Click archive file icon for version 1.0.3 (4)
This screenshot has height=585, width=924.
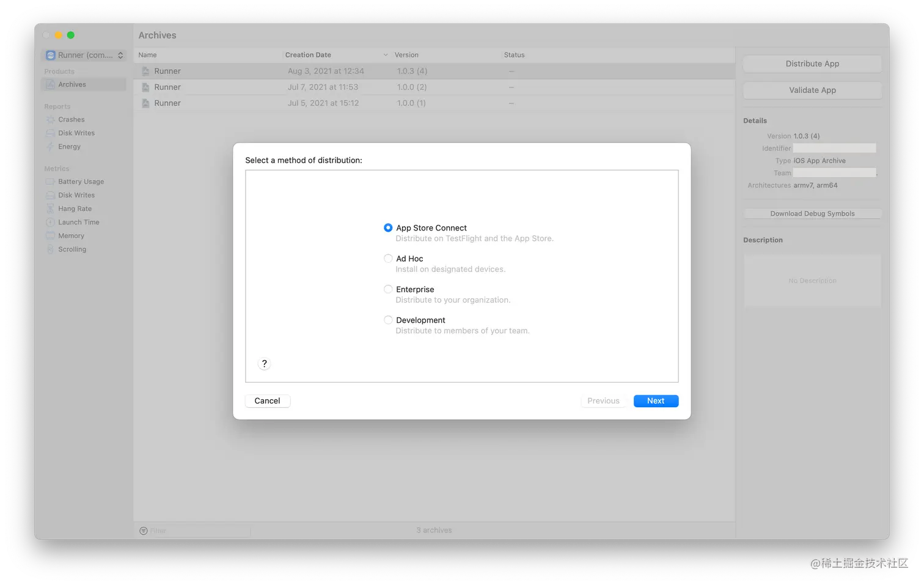pos(145,71)
